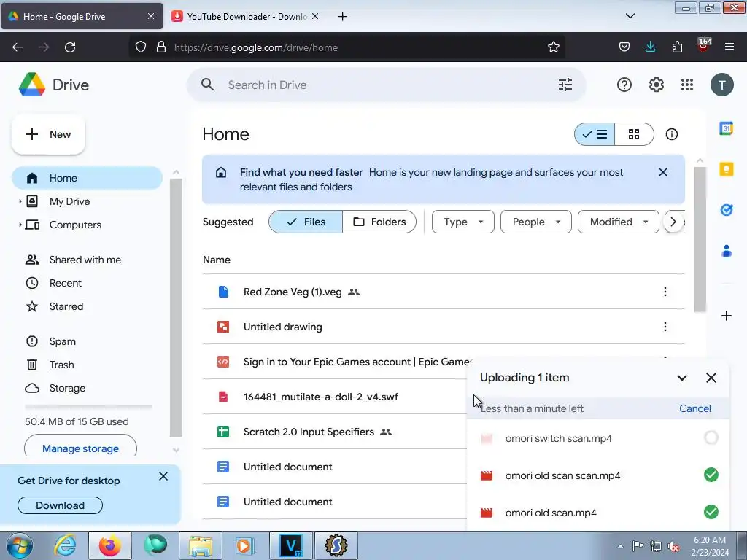Open Windows Start menu orb
Viewport: 747px width, 560px height.
click(x=19, y=545)
